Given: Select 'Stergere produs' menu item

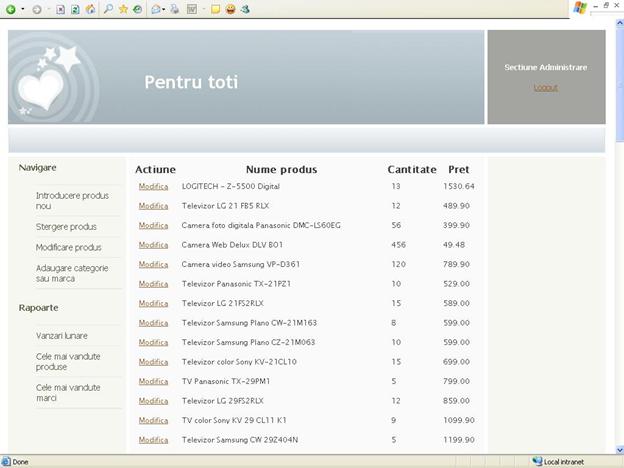Looking at the screenshot, I should pyautogui.click(x=66, y=227).
